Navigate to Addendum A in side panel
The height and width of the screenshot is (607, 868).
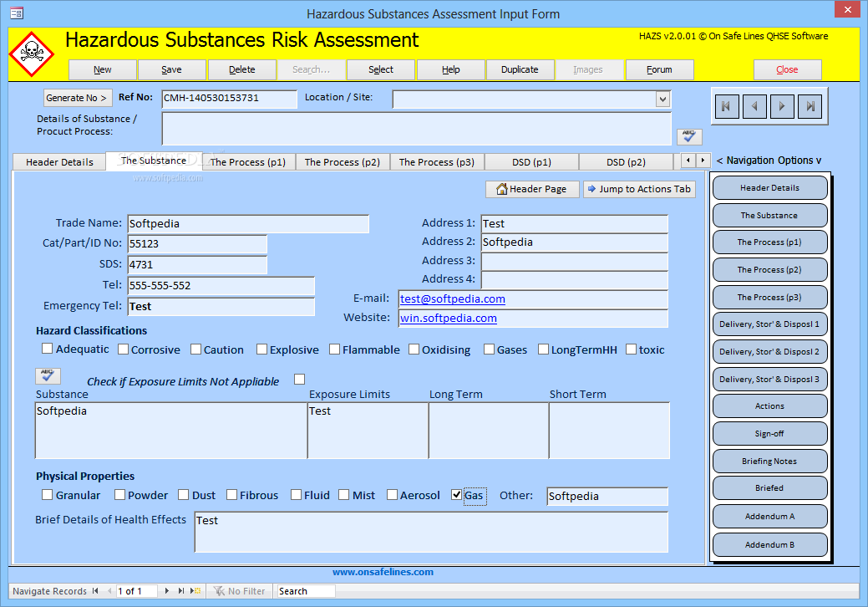point(769,516)
